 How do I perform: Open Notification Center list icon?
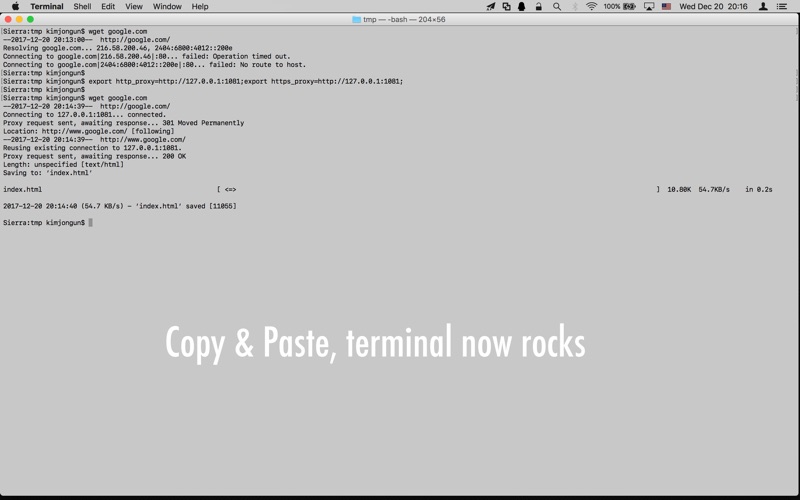pyautogui.click(x=782, y=7)
